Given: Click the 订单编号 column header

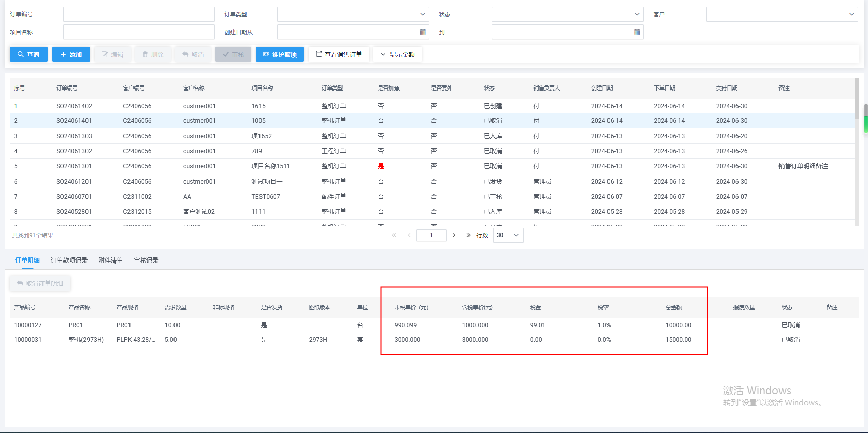Looking at the screenshot, I should point(67,88).
